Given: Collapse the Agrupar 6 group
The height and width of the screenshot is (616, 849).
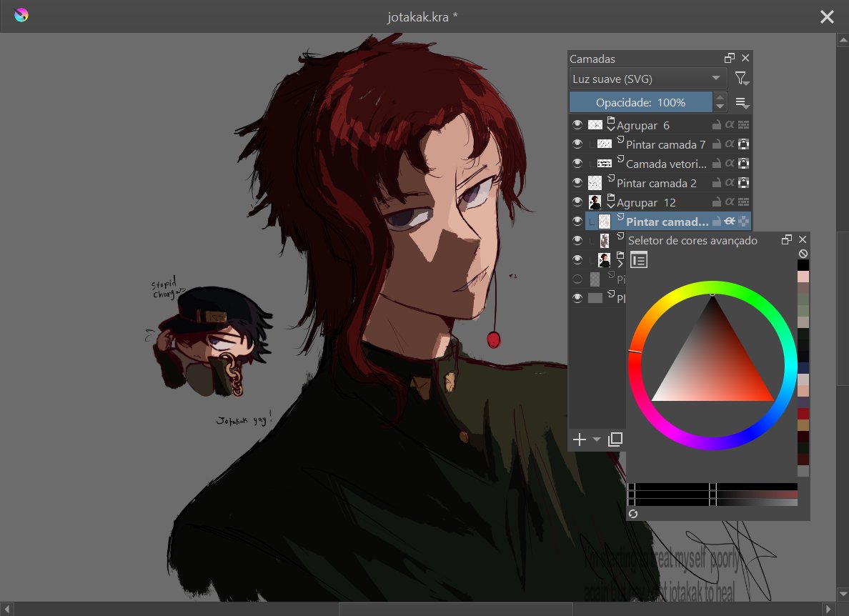Looking at the screenshot, I should point(611,129).
